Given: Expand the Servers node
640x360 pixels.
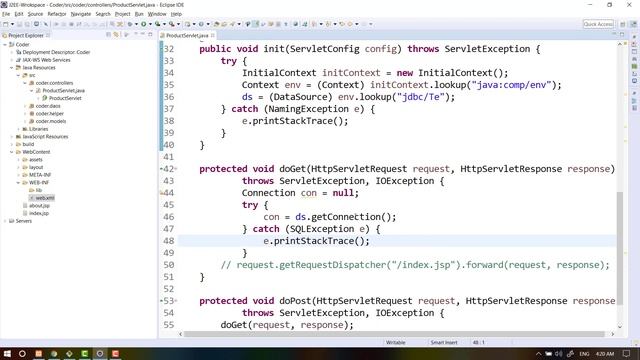Looking at the screenshot, I should [x=5, y=221].
